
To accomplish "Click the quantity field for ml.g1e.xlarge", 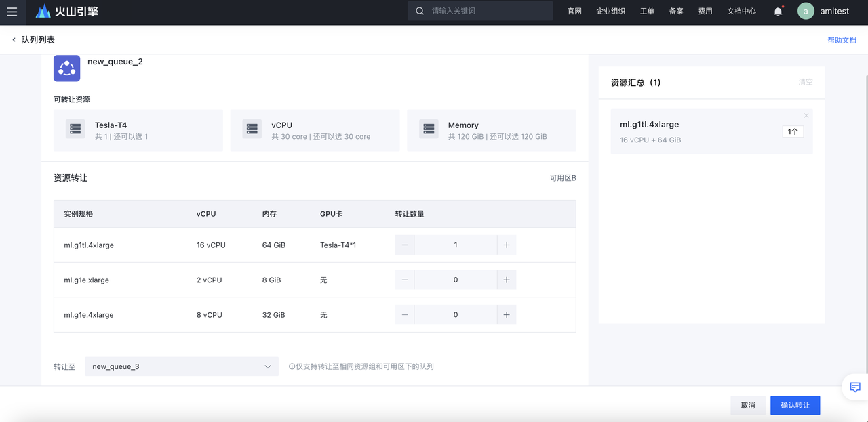I will (x=456, y=280).
